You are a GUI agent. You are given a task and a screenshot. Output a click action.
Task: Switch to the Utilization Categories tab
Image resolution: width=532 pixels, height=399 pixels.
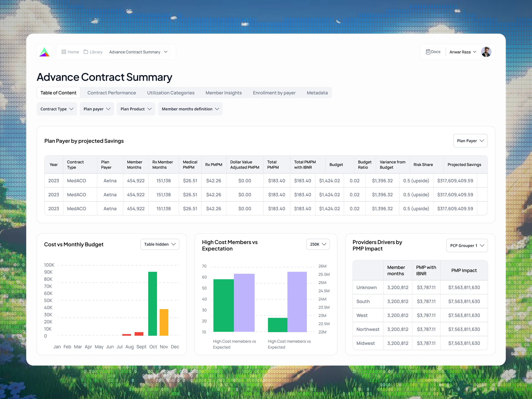(171, 93)
